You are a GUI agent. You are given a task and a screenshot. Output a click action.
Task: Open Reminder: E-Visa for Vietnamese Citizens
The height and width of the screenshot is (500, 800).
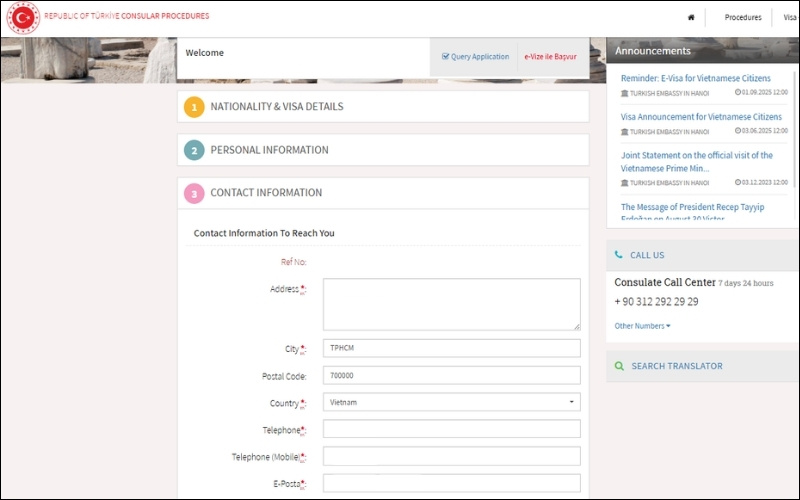697,78
